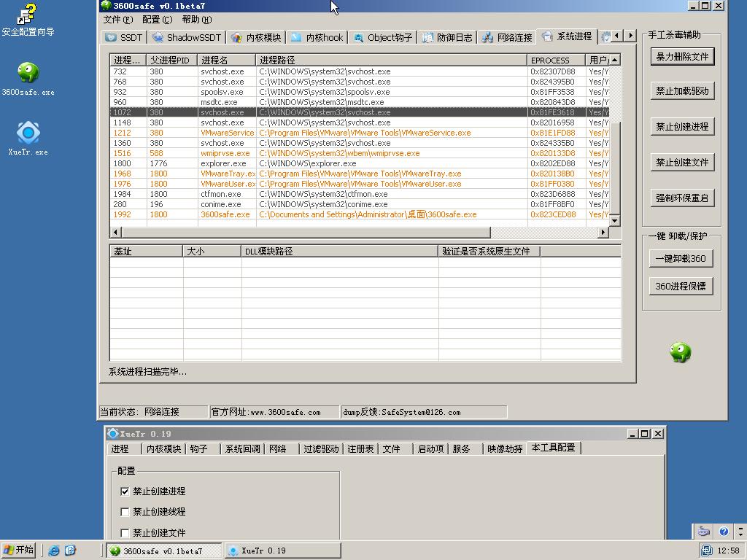Click the partially hidden gear tab icon
The width and height of the screenshot is (747, 560).
(x=605, y=36)
